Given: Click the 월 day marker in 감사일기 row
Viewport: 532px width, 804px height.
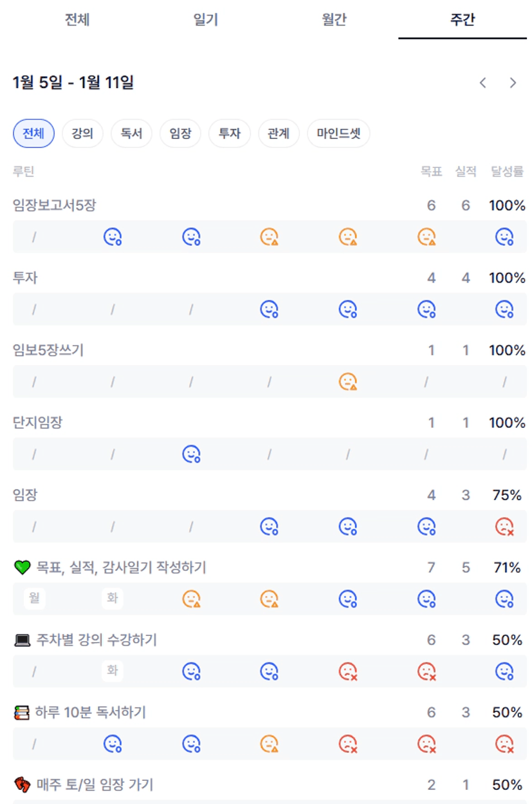Looking at the screenshot, I should [34, 599].
